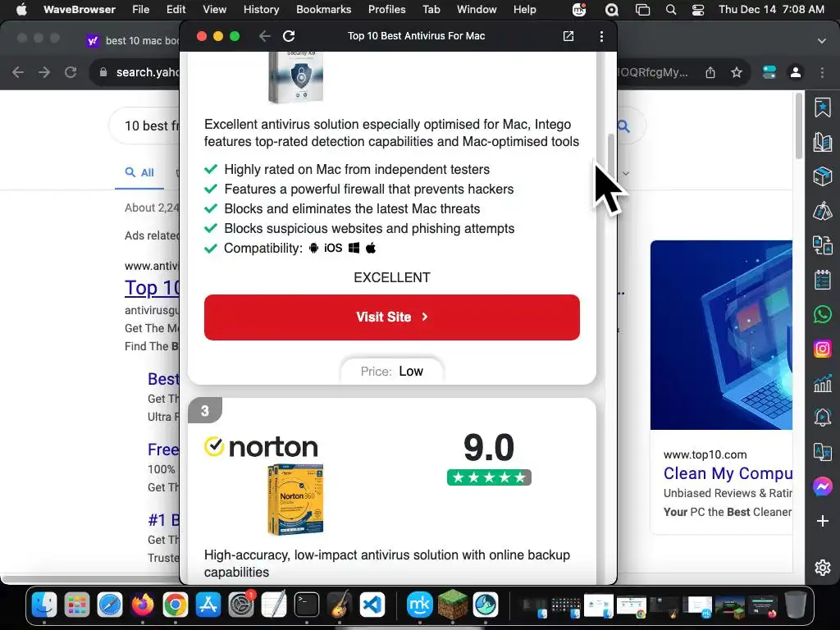
Task: Open Messenger from the sidebar
Action: click(x=822, y=486)
